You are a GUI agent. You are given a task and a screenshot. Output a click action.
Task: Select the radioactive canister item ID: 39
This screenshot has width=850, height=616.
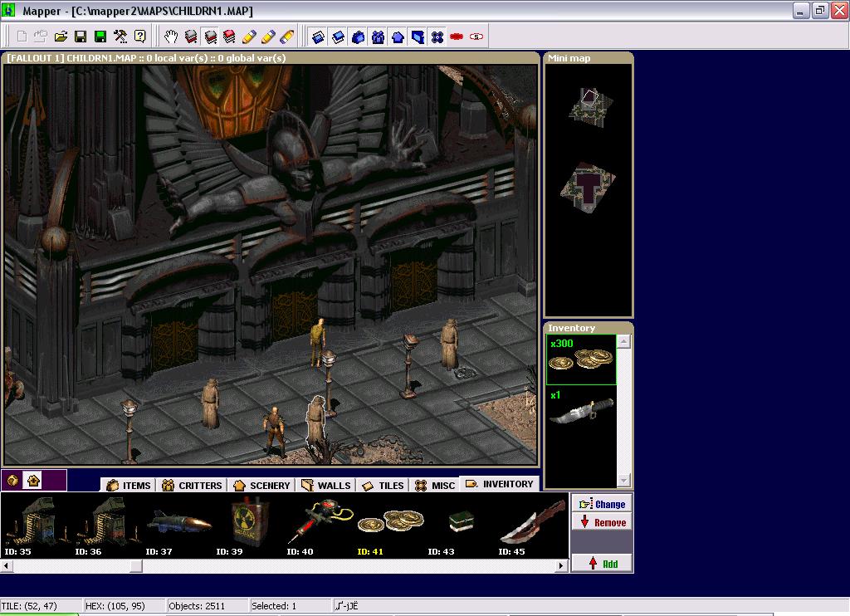pos(247,526)
